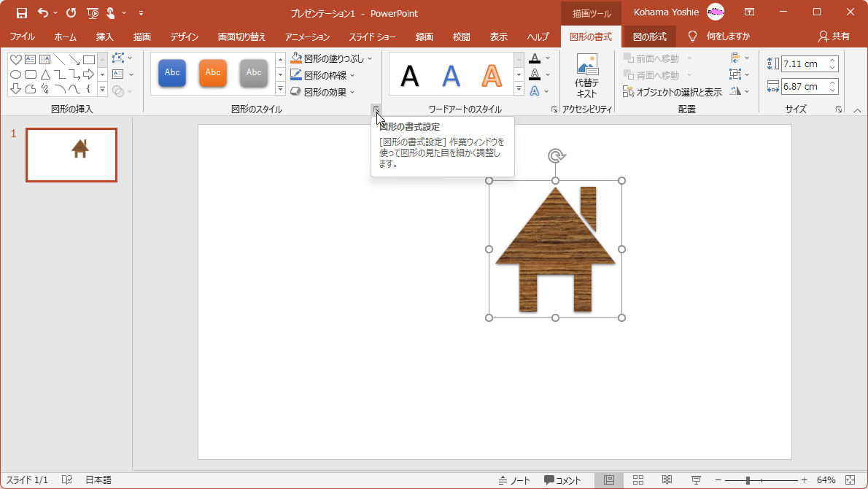This screenshot has height=489, width=868.
Task: Click the zoom slider handle
Action: 748,480
